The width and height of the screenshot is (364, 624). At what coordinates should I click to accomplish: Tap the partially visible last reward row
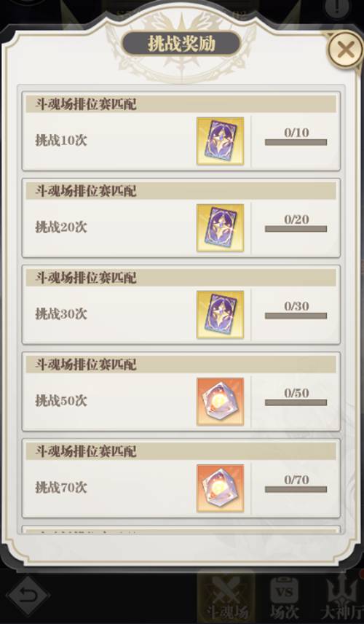pos(181,530)
